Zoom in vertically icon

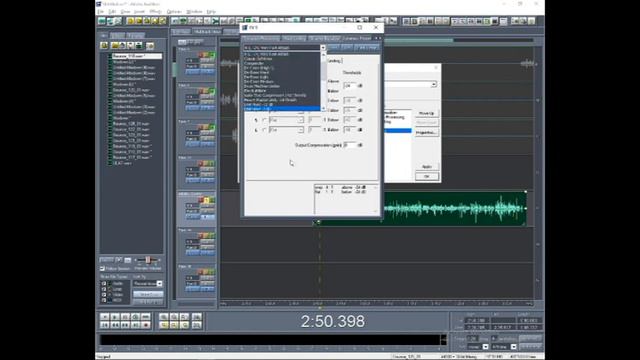click(x=197, y=317)
